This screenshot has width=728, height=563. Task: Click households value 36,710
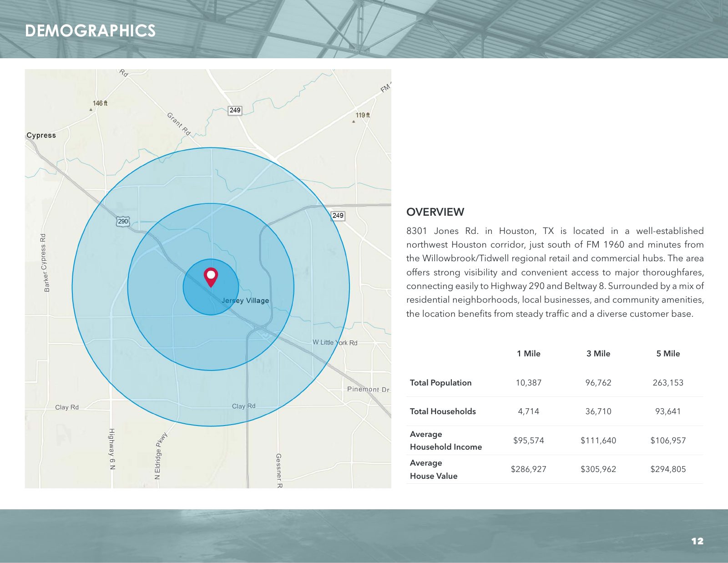[x=598, y=411]
